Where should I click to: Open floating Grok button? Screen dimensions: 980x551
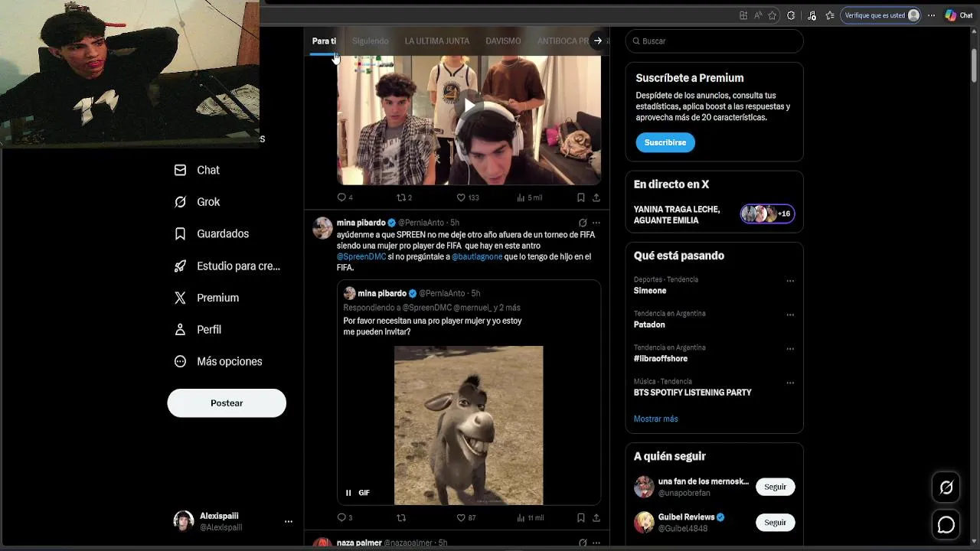click(x=946, y=487)
